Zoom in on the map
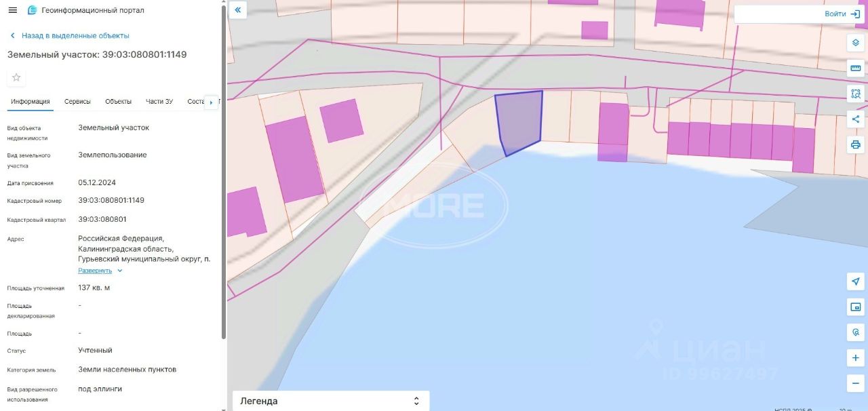868x411 pixels. point(856,357)
